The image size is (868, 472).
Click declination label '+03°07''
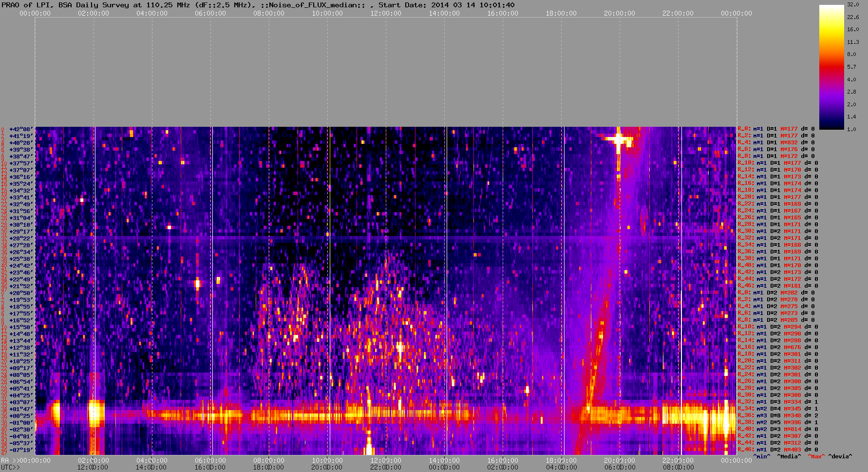tap(21, 402)
